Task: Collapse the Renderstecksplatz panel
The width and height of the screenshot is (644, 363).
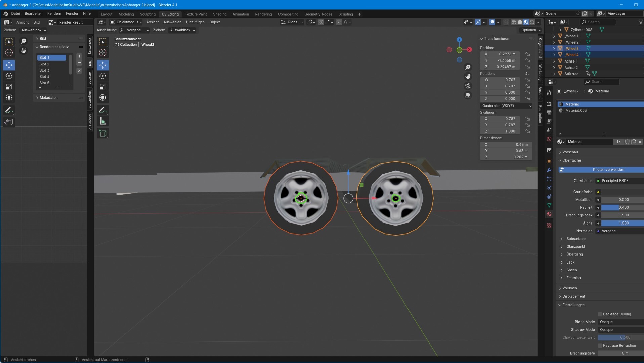Action: [x=54, y=47]
